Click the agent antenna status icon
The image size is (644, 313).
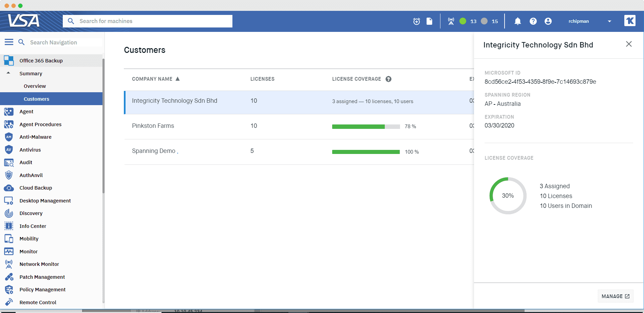pos(451,21)
